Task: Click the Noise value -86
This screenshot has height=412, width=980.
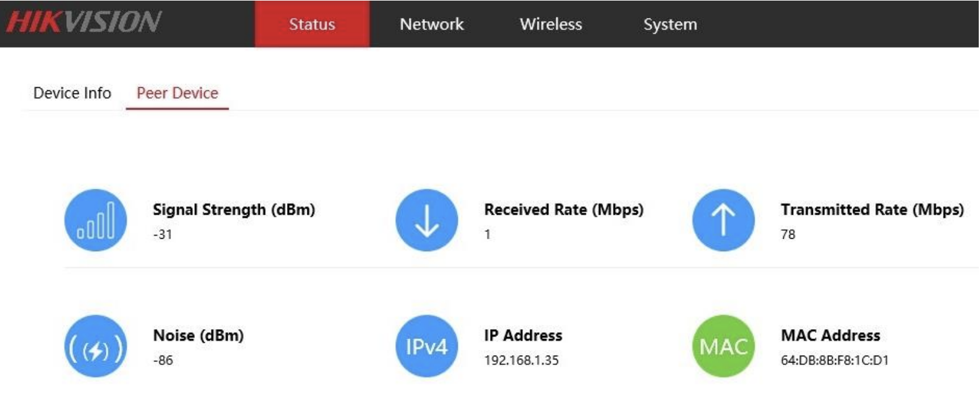Action: (x=163, y=360)
